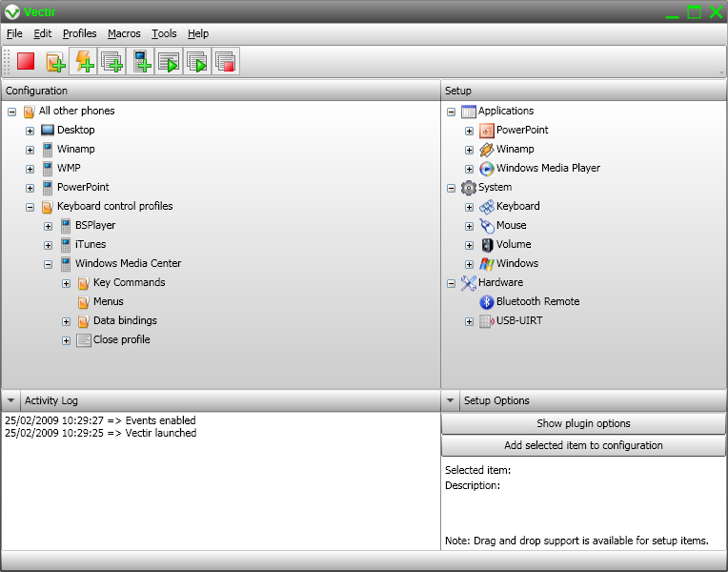728x572 pixels.
Task: Expand the Volume node in Setup
Action: coord(470,245)
